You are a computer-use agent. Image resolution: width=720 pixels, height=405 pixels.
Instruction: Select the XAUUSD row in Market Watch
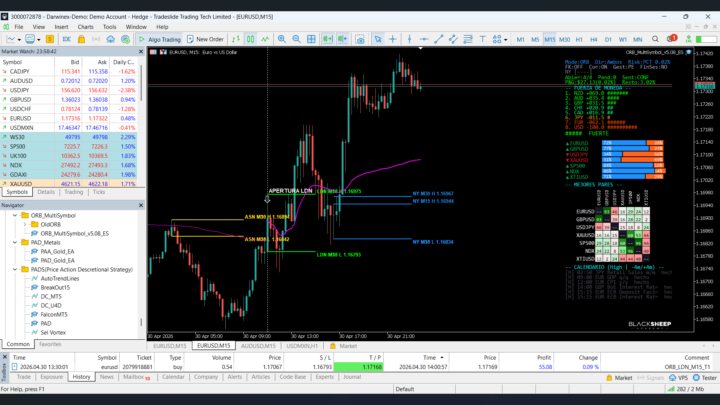pyautogui.click(x=69, y=184)
